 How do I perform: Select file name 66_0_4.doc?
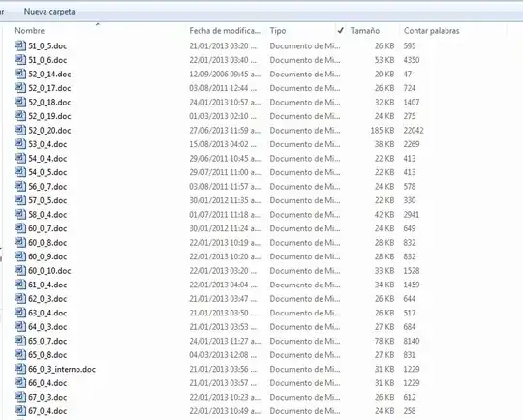(47, 383)
